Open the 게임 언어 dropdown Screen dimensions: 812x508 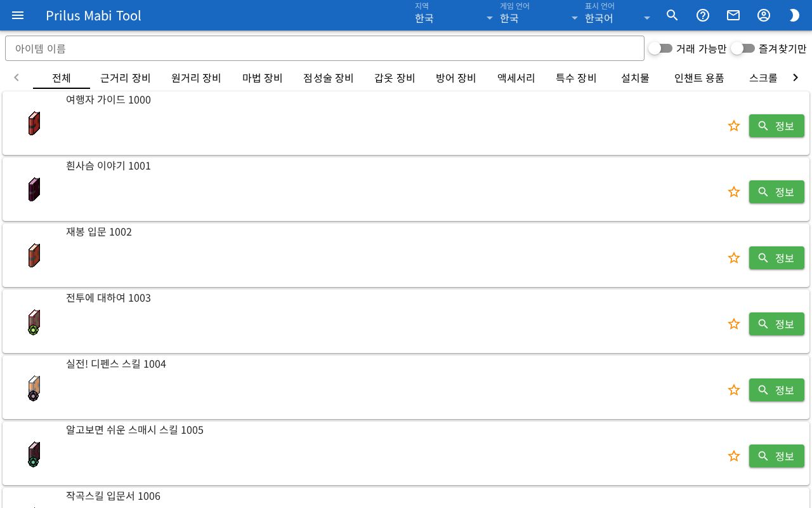click(539, 15)
